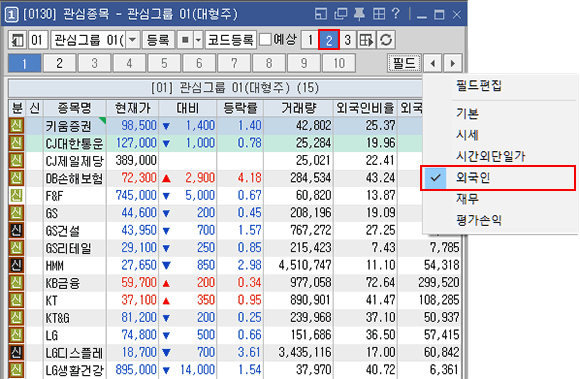
Task: Click KT foreign ratio 41.47
Action: coord(381,300)
